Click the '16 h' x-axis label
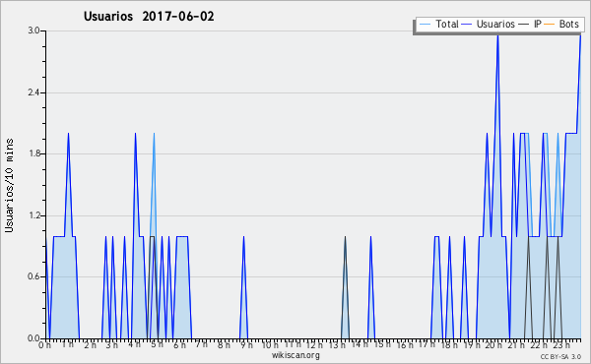 point(405,344)
